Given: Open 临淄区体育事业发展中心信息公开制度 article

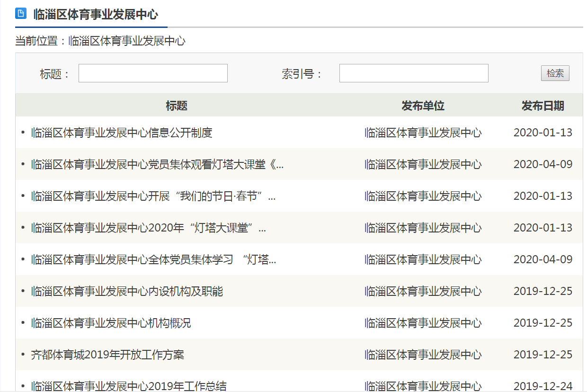Looking at the screenshot, I should click(x=122, y=133).
